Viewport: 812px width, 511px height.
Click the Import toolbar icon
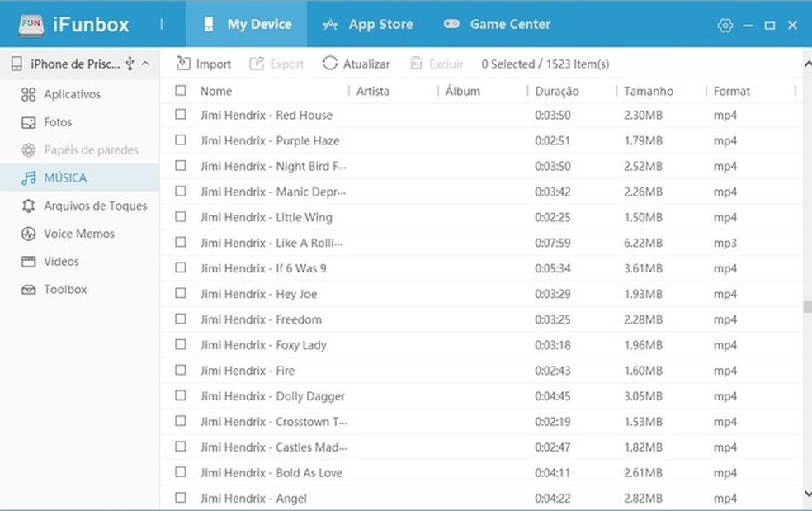coord(183,64)
